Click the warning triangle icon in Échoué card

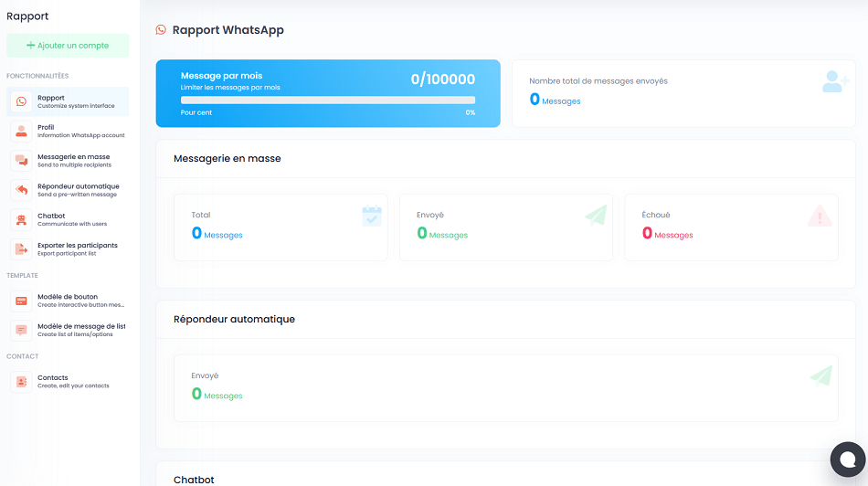click(820, 216)
